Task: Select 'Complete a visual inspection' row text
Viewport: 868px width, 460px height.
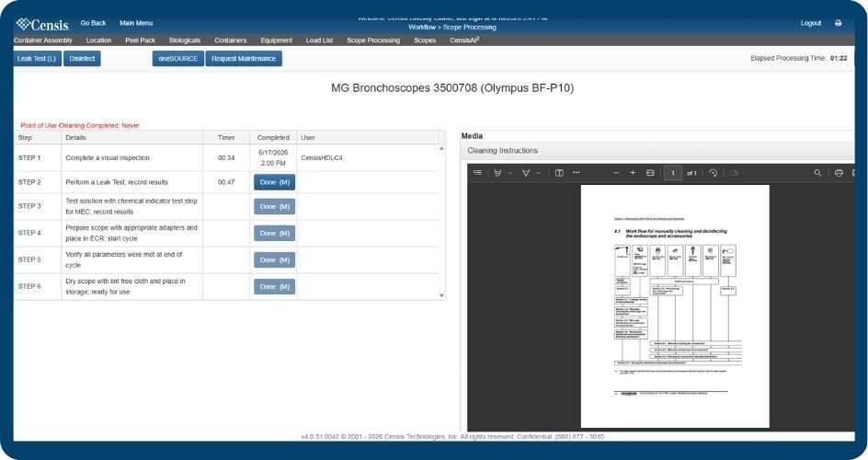Action: click(x=108, y=157)
